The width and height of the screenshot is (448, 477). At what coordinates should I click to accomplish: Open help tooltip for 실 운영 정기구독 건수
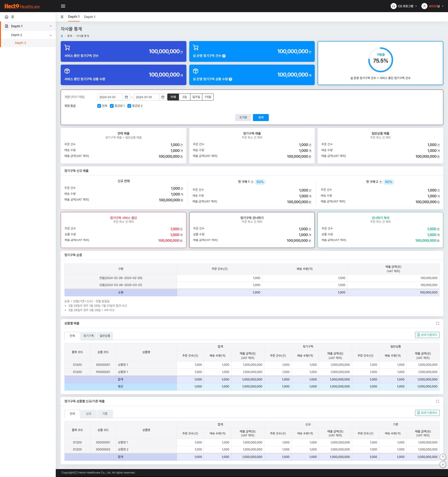[x=224, y=56]
